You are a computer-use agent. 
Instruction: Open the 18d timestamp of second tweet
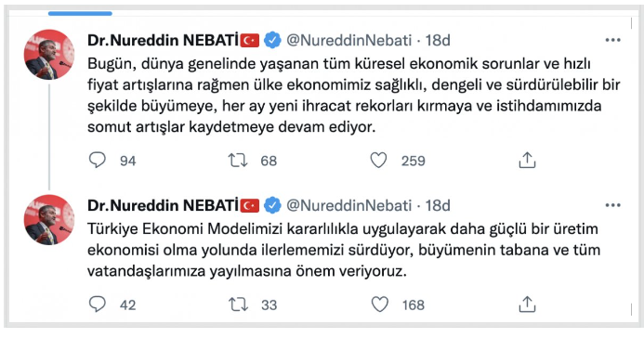(x=438, y=205)
